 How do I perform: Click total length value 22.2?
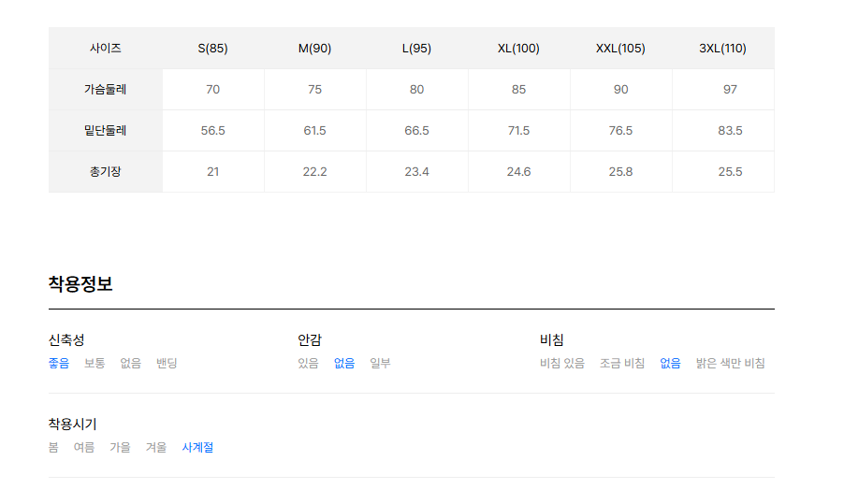click(315, 172)
